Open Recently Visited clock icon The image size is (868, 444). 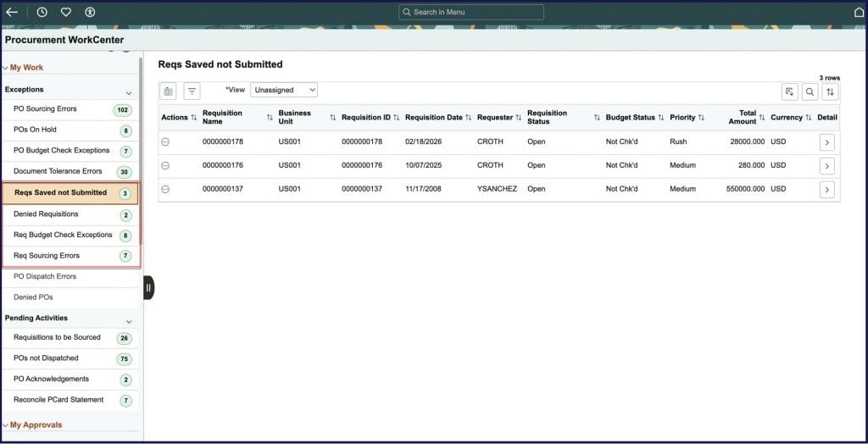[42, 12]
